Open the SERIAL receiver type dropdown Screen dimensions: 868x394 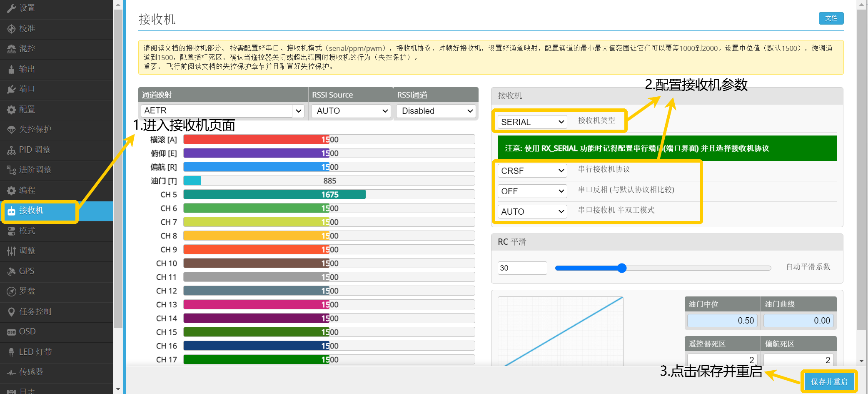click(532, 122)
